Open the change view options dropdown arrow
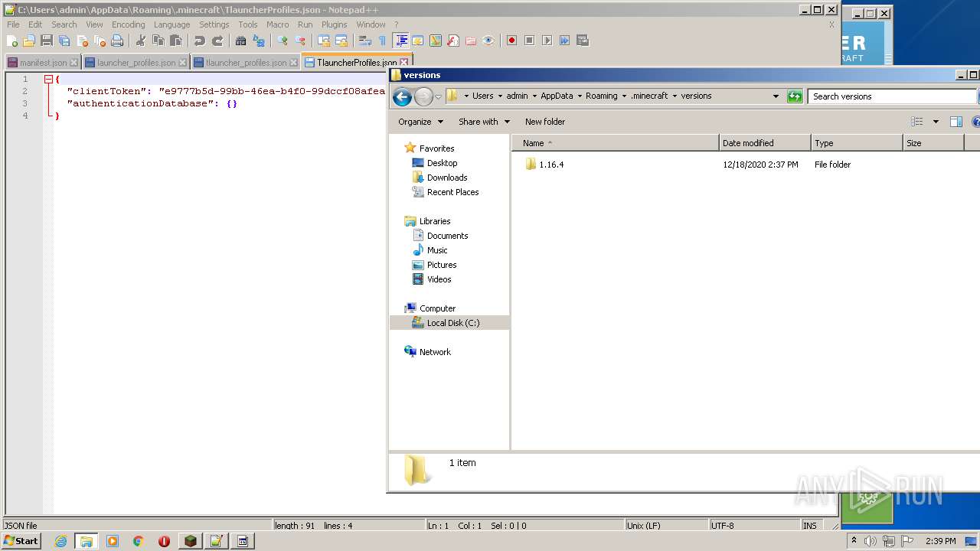980x551 pixels. pos(936,122)
